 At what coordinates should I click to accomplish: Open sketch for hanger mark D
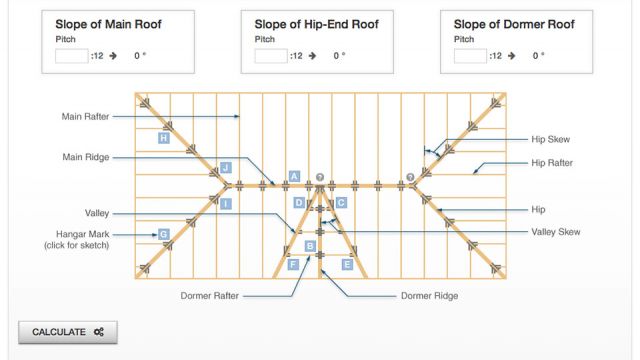(299, 203)
